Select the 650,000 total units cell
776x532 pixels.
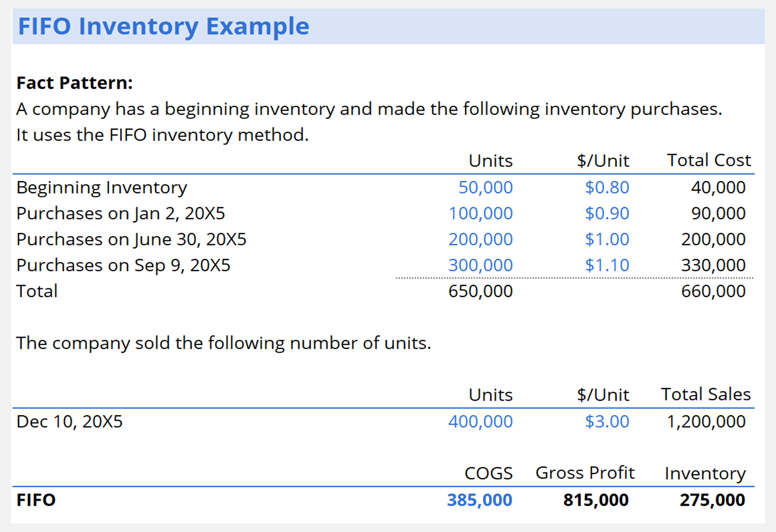(481, 291)
